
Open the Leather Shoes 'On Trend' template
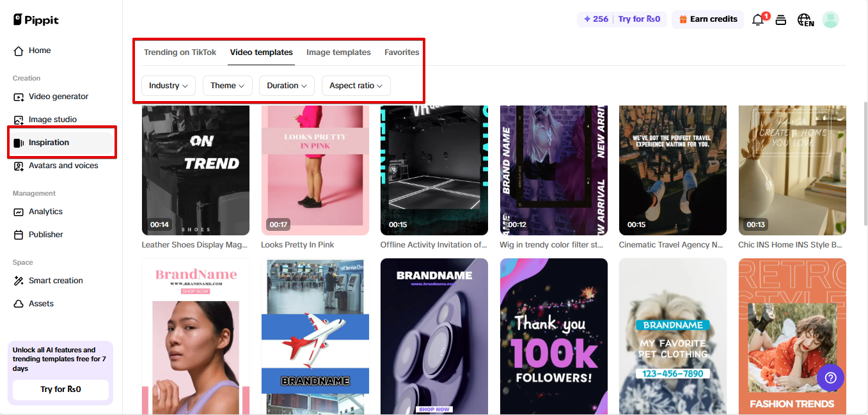pyautogui.click(x=195, y=170)
